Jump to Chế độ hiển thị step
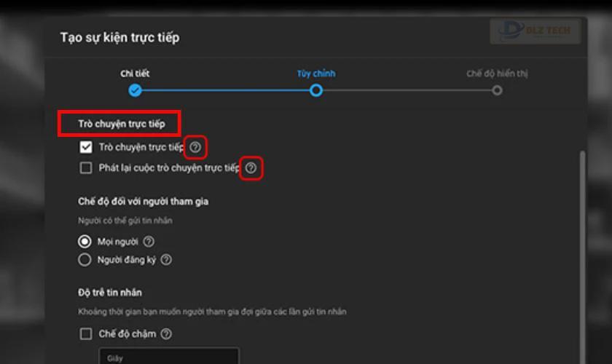The image size is (612, 364). click(x=497, y=90)
